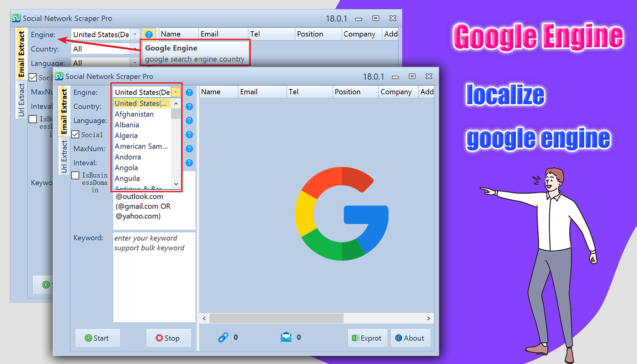Switch to the Url Extract tab

(64, 156)
